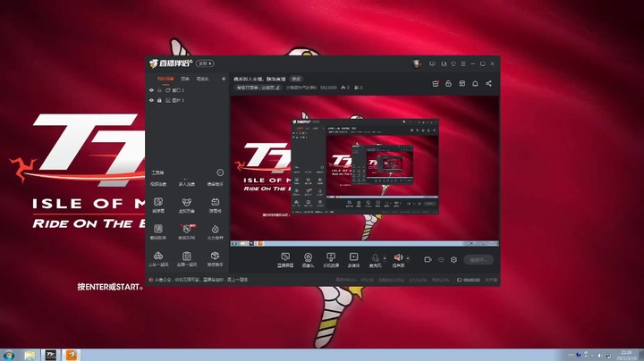Click the start live pill button
Image resolution: width=644 pixels, height=361 pixels.
click(x=479, y=260)
